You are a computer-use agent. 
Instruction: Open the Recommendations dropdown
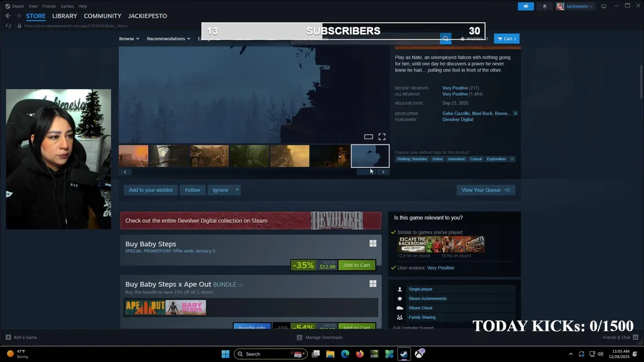169,39
